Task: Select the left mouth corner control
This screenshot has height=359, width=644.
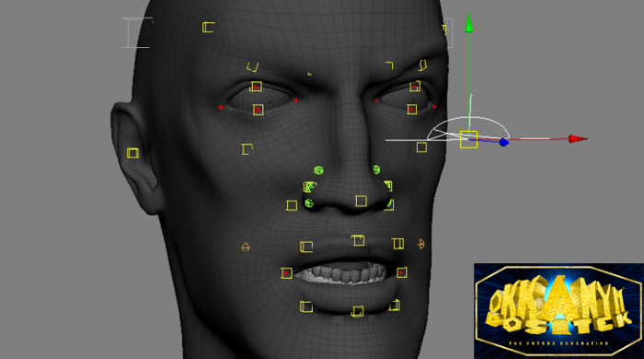Action: point(286,273)
